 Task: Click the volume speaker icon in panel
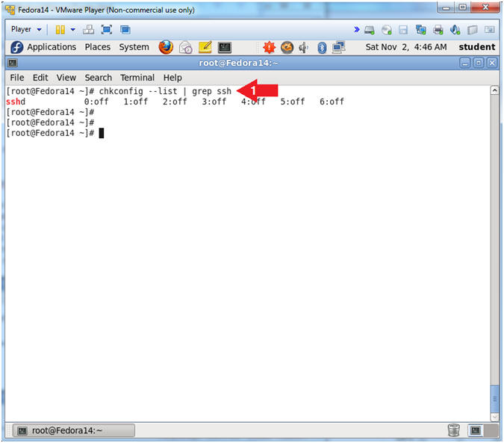tap(303, 48)
